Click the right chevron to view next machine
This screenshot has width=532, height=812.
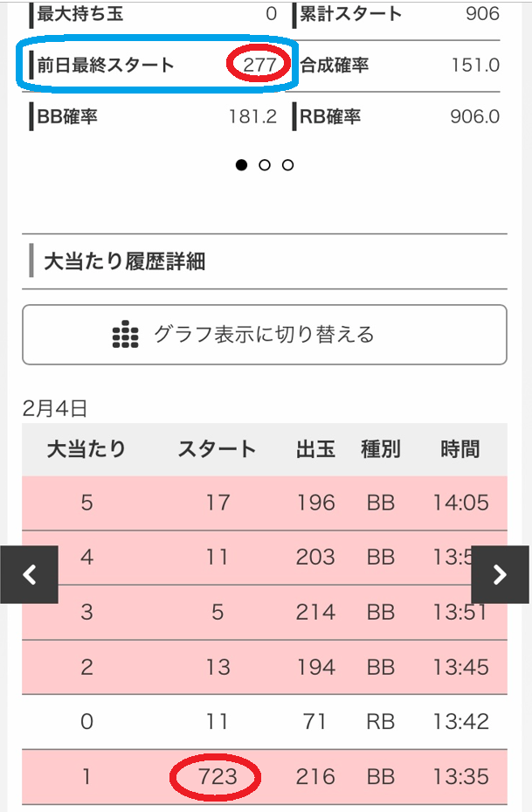(x=501, y=575)
